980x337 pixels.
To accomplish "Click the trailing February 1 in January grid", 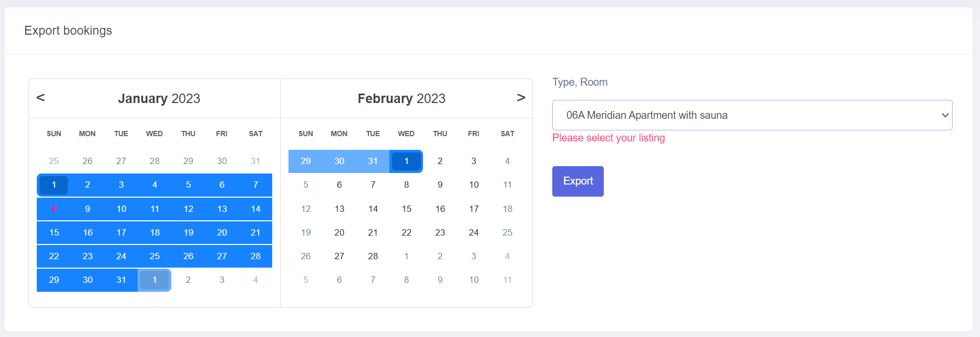I will tap(154, 280).
